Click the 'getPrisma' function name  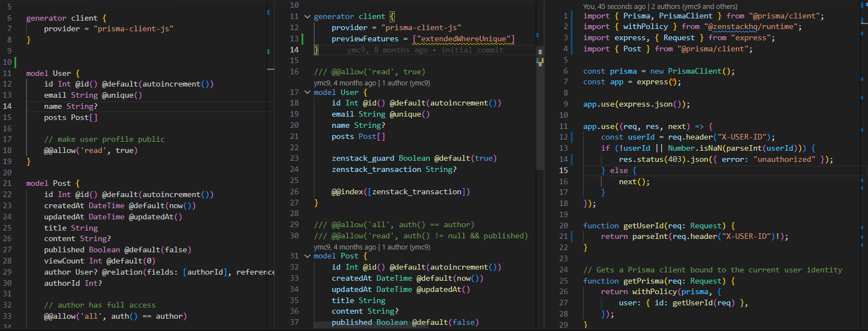[x=643, y=281]
